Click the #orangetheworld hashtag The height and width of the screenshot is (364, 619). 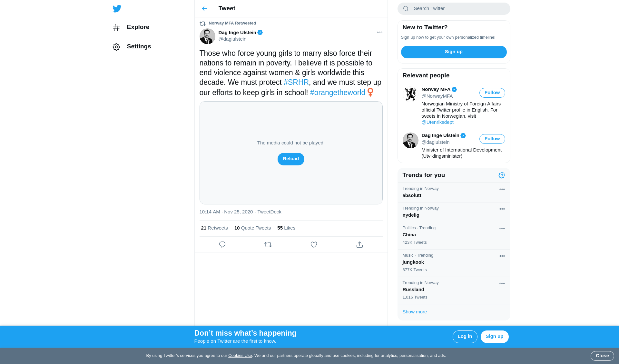click(338, 93)
